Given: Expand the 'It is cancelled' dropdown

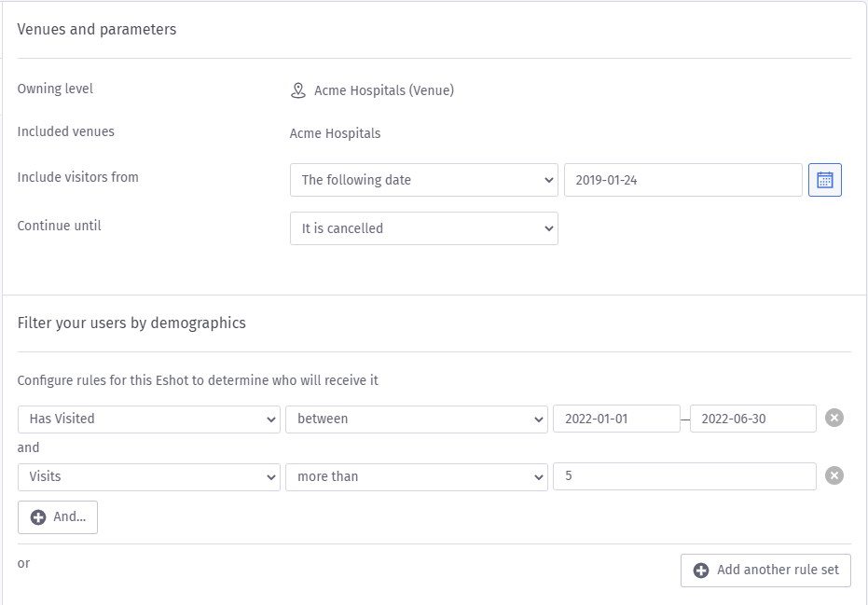Looking at the screenshot, I should click(423, 228).
